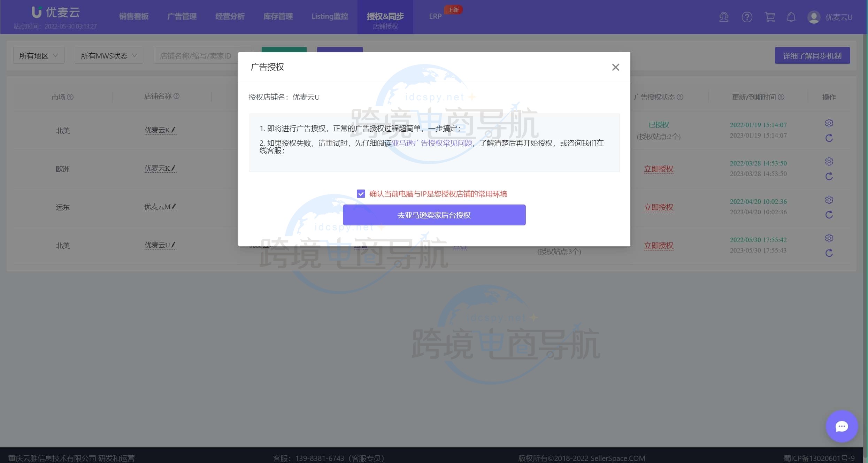
Task: Edit the store name 优麦云M
Action: (x=174, y=206)
